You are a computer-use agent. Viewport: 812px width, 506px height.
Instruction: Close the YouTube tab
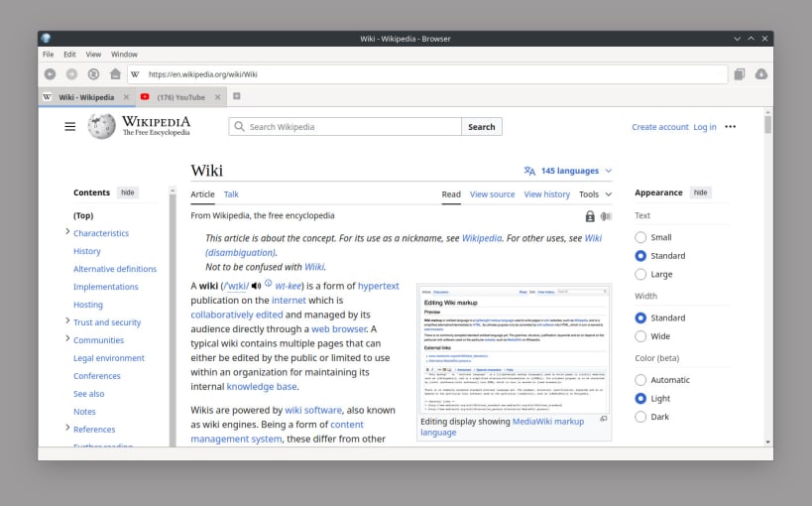[217, 97]
